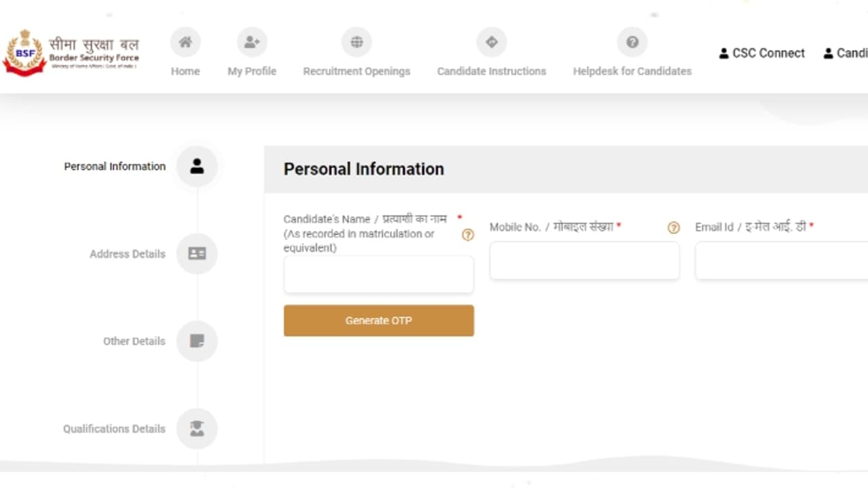Screen dimensions: 868x488
Task: Go to Qualifications Details step label
Action: pyautogui.click(x=114, y=429)
